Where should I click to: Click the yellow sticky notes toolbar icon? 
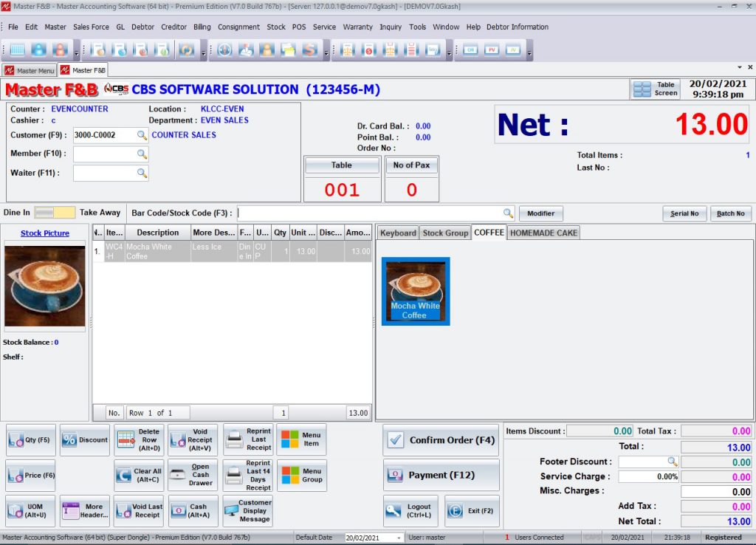click(289, 49)
